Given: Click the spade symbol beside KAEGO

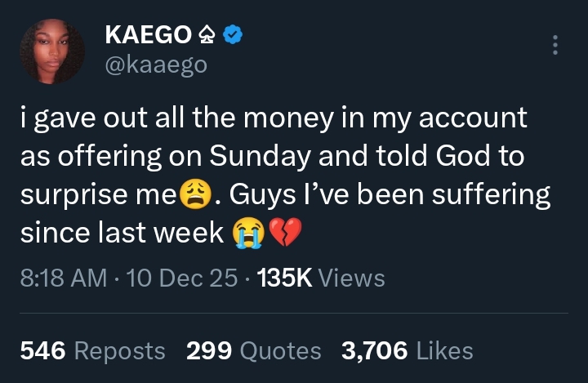Looking at the screenshot, I should tap(206, 35).
